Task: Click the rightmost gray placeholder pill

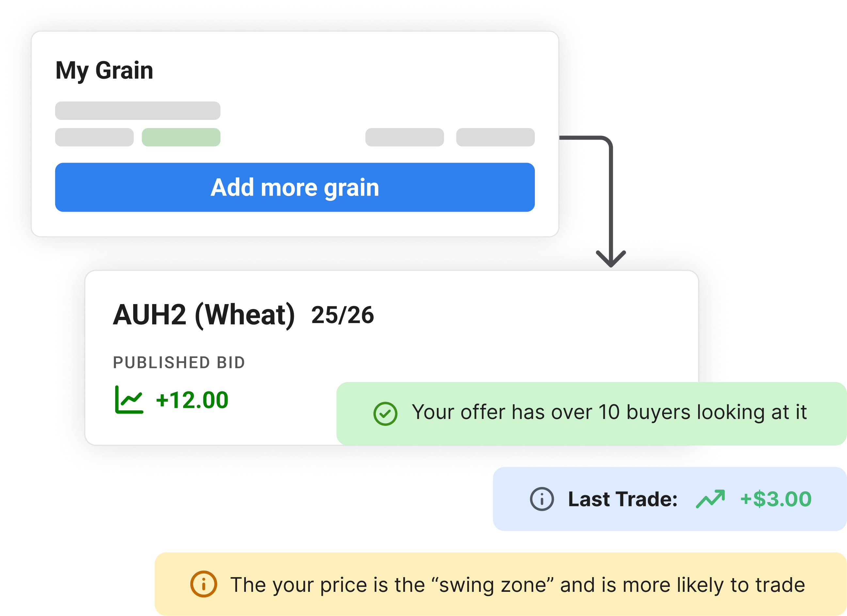Action: (x=495, y=137)
